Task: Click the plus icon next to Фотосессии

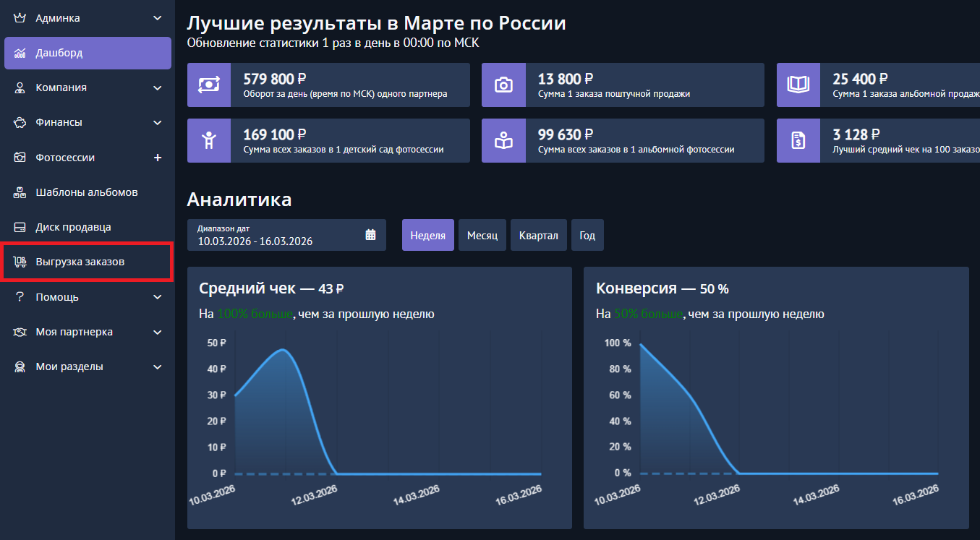Action: pyautogui.click(x=158, y=158)
